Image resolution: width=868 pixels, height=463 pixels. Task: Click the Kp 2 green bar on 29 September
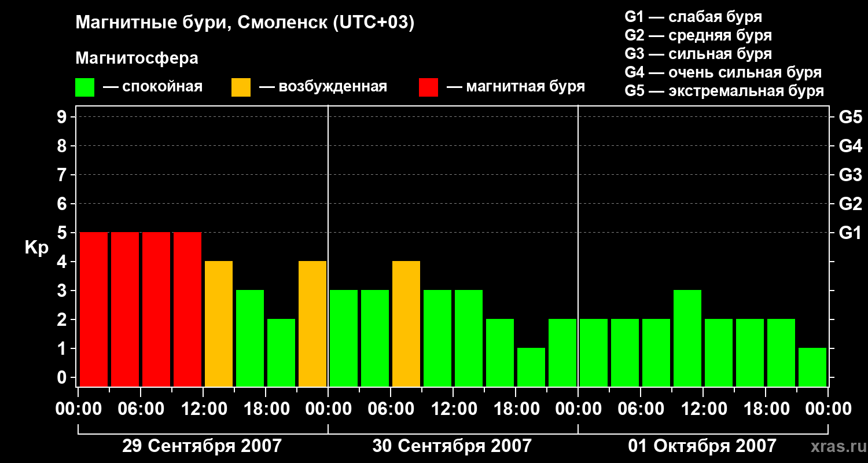(281, 352)
